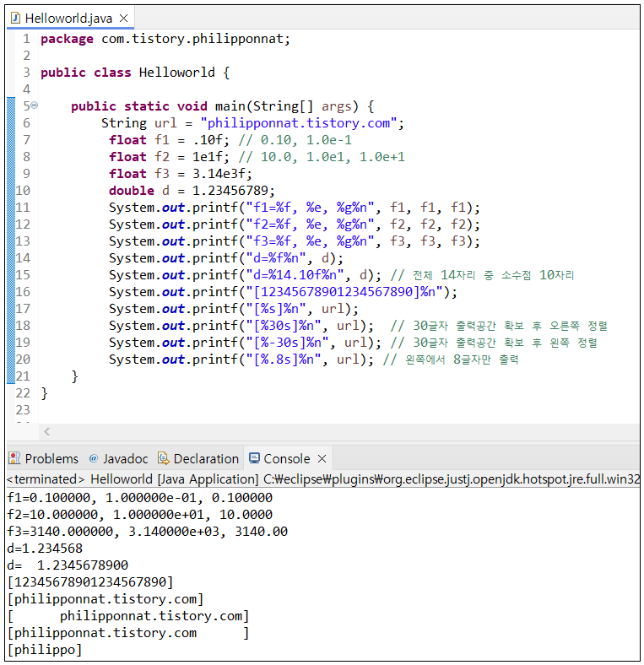
Task: Click the Console monitor icon
Action: [254, 458]
